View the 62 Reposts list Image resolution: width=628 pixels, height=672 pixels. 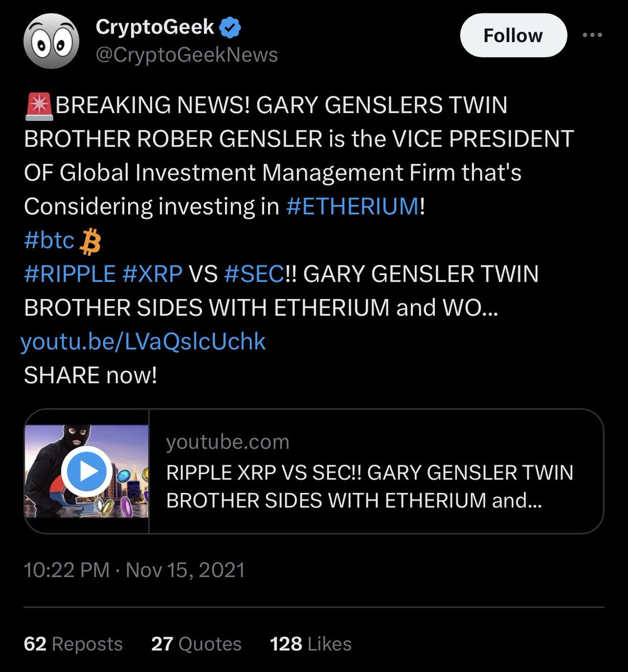click(x=73, y=644)
